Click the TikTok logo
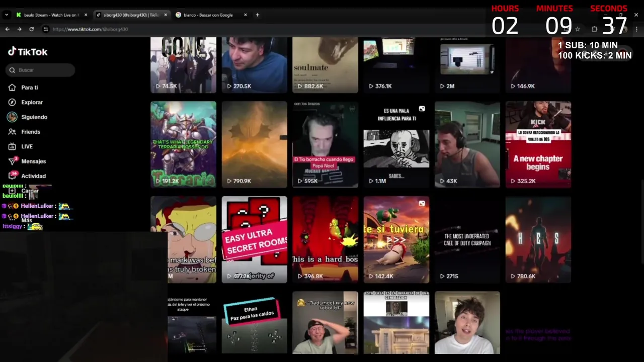This screenshot has height=362, width=644. point(28,51)
